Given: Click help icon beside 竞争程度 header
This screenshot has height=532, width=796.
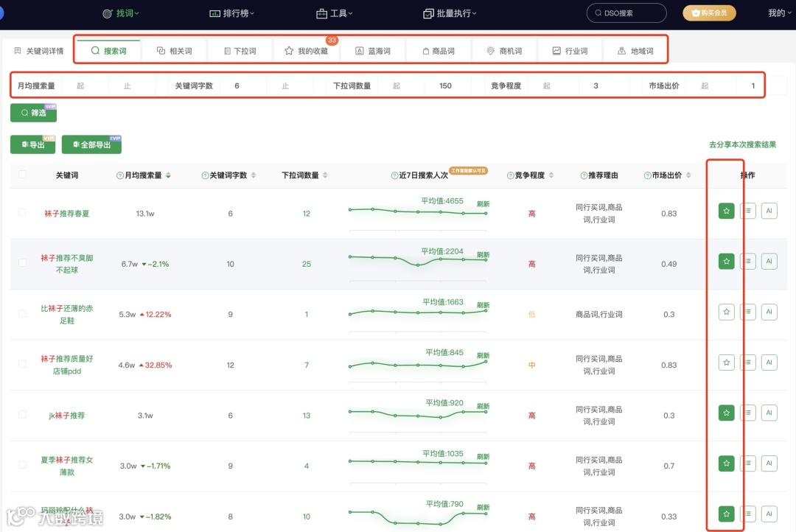Looking at the screenshot, I should pyautogui.click(x=510, y=175).
